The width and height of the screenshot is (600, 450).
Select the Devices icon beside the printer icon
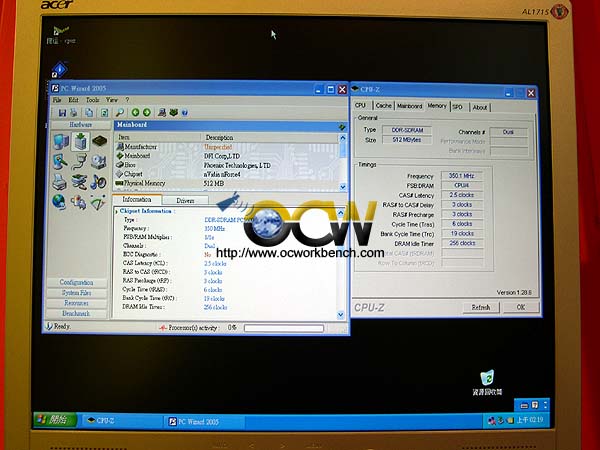click(79, 182)
